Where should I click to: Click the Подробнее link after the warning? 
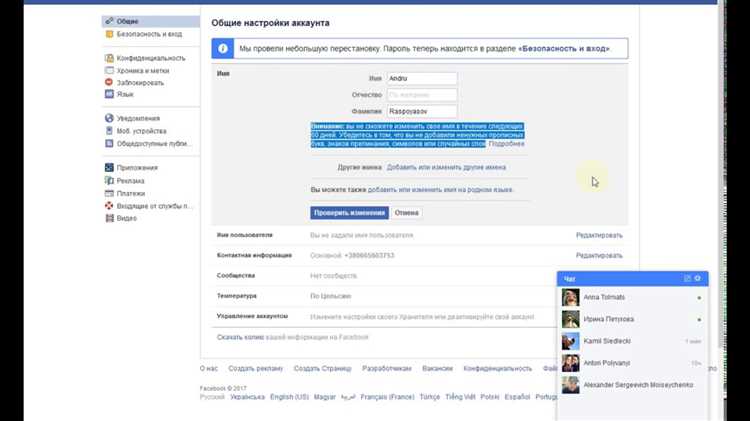(506, 144)
